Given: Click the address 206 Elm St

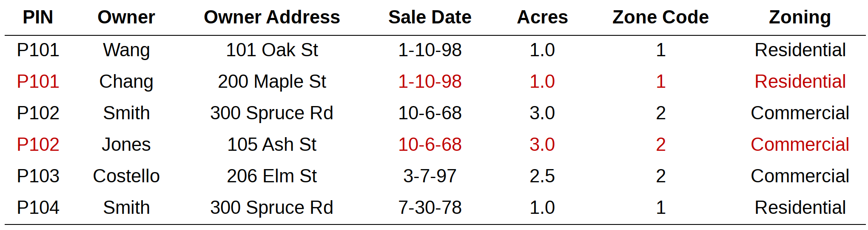Looking at the screenshot, I should [x=272, y=176].
